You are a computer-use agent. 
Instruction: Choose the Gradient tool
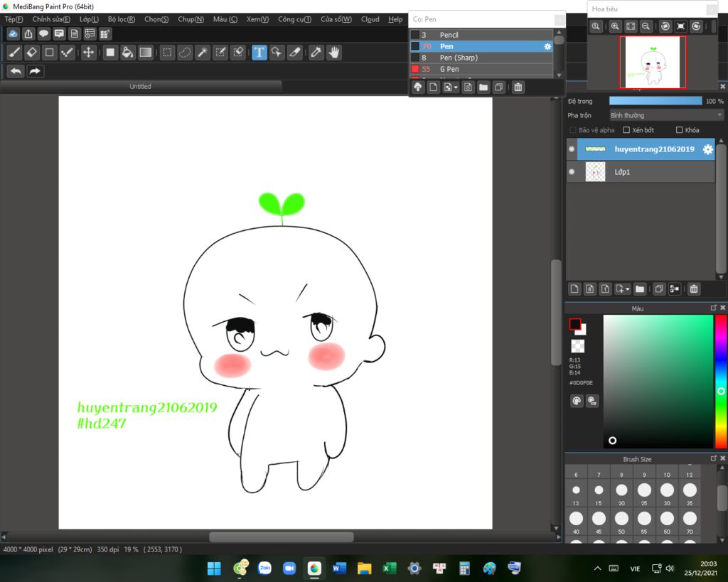coord(145,53)
